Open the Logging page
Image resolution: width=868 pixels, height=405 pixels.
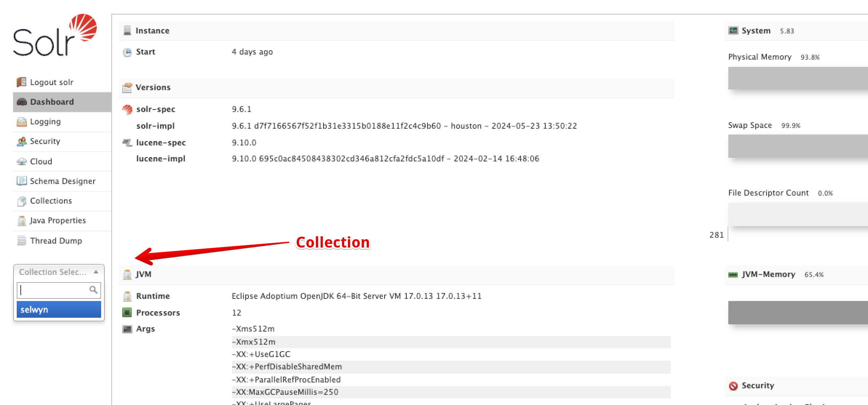pyautogui.click(x=45, y=121)
